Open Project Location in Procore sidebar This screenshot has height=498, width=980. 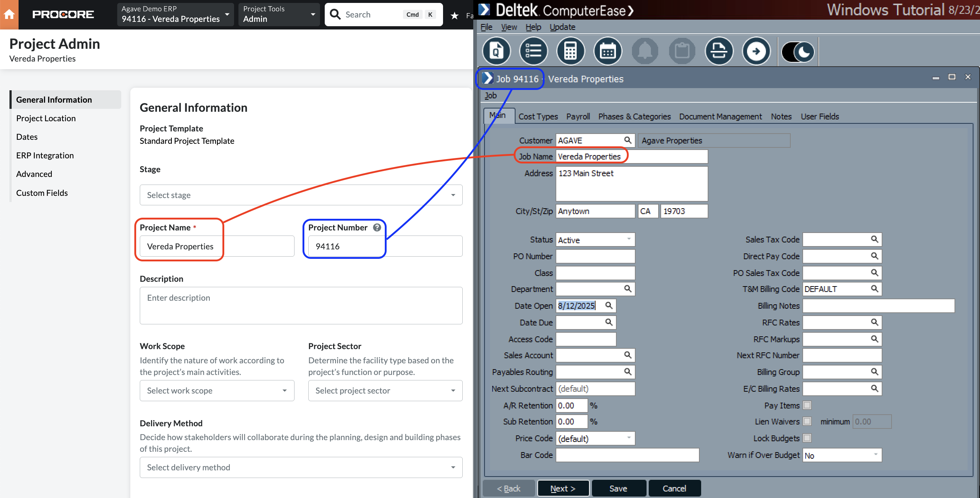click(46, 118)
